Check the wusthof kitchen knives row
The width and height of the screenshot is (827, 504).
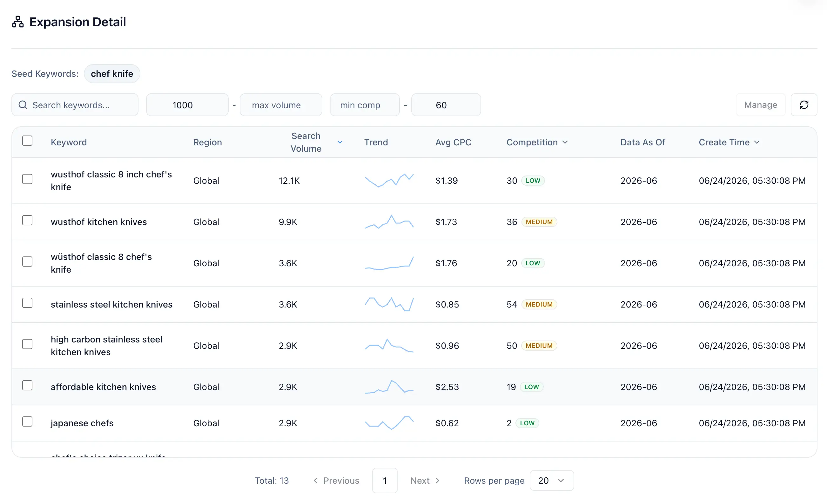(27, 220)
